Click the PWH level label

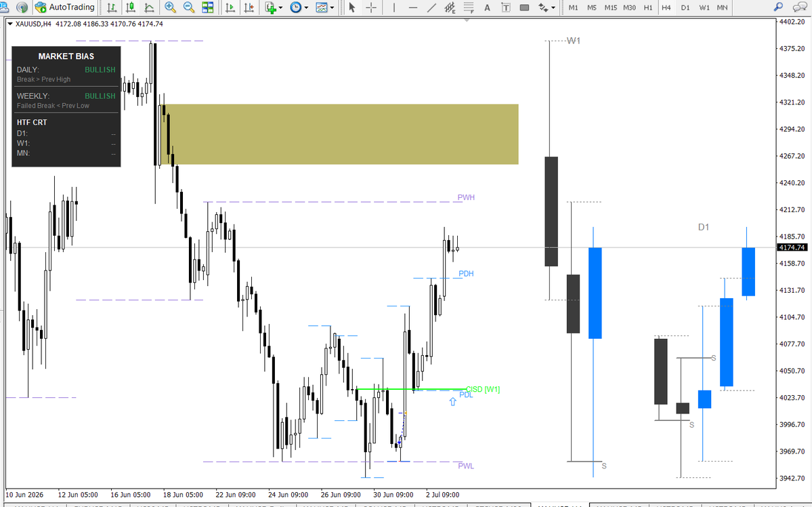click(465, 197)
